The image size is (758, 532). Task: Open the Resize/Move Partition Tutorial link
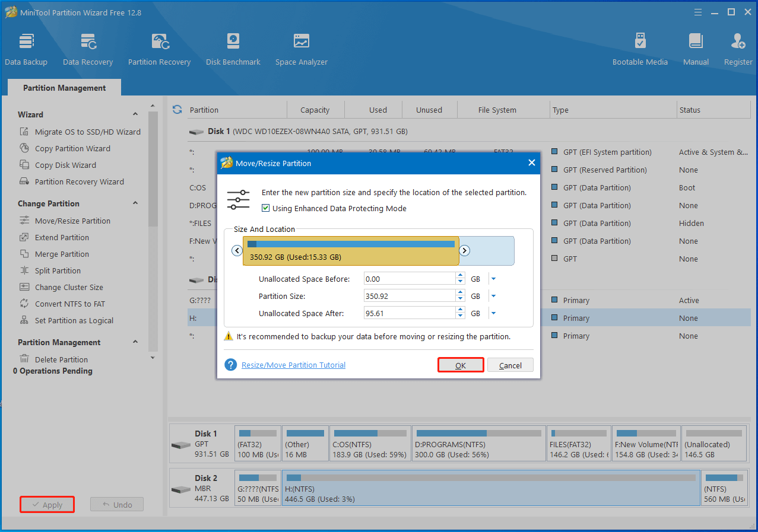[x=293, y=365]
